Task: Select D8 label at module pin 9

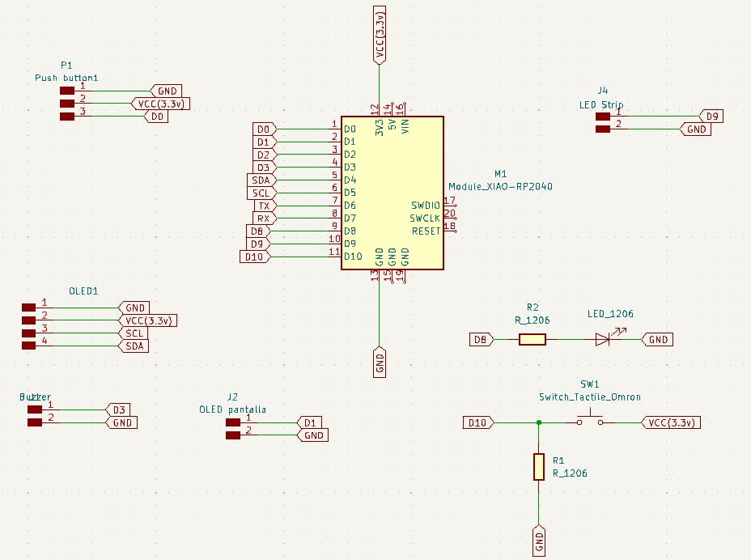Action: click(x=258, y=231)
